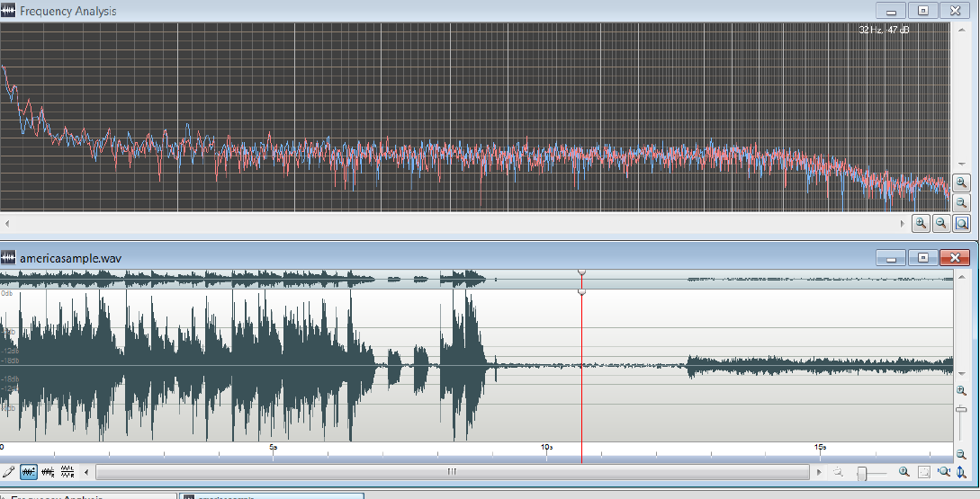Image resolution: width=980 pixels, height=499 pixels.
Task: Zoom Frequency Analysis graph to fit all
Action: [x=962, y=223]
